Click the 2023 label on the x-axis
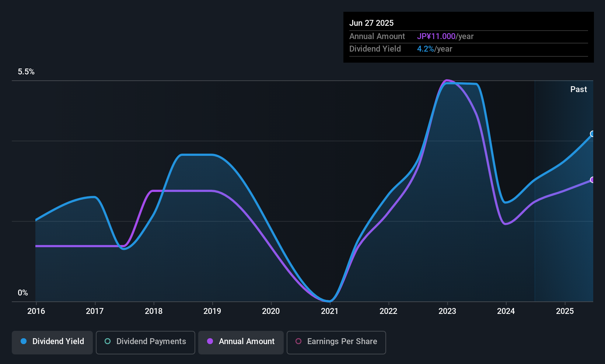 click(x=447, y=311)
